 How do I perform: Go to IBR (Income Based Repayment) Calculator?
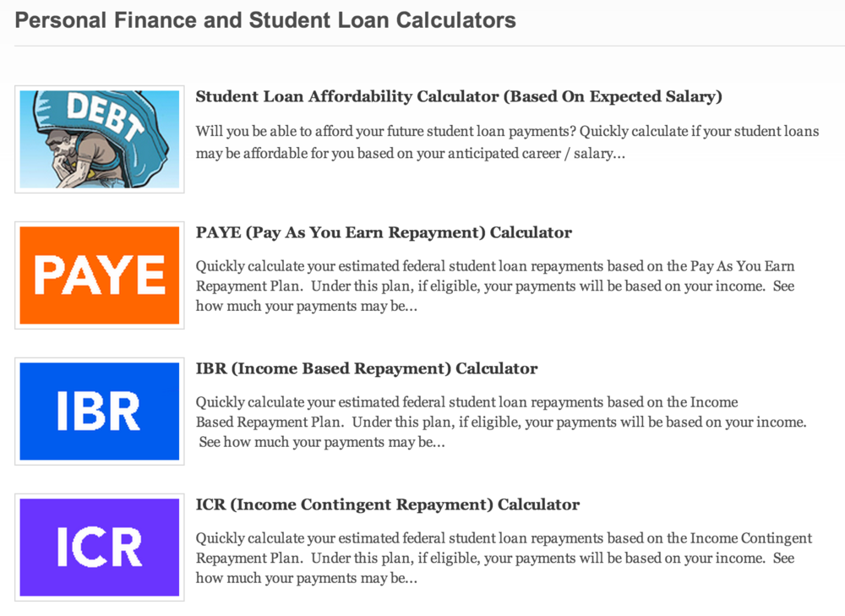[x=367, y=368]
